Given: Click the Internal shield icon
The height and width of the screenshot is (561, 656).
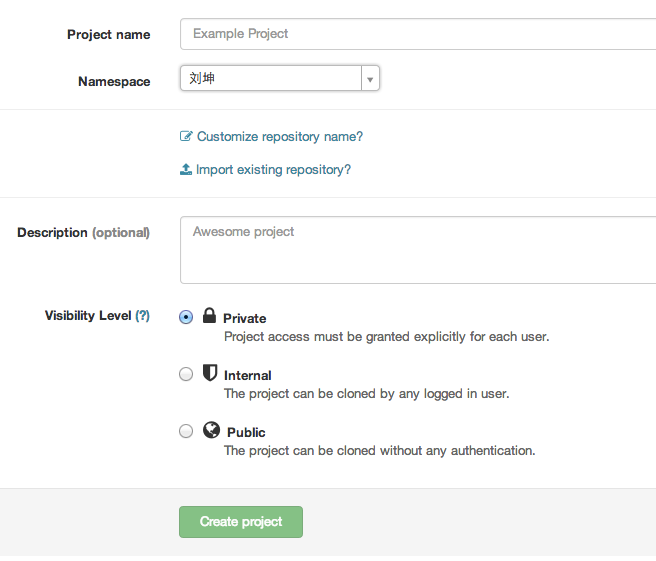Looking at the screenshot, I should click(210, 373).
